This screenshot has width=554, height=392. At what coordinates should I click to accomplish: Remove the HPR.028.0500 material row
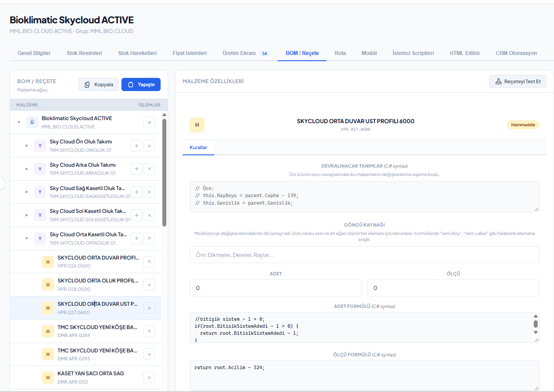149,285
